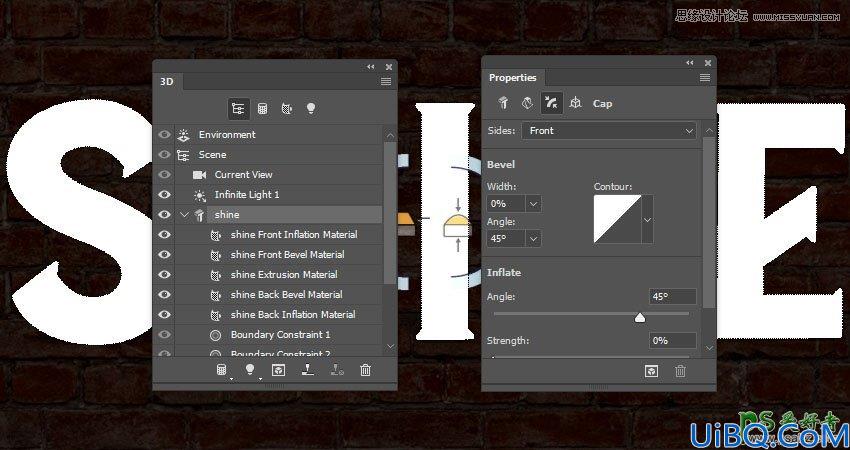Open the Sides dropdown set to Front
The height and width of the screenshot is (450, 850).
click(609, 131)
